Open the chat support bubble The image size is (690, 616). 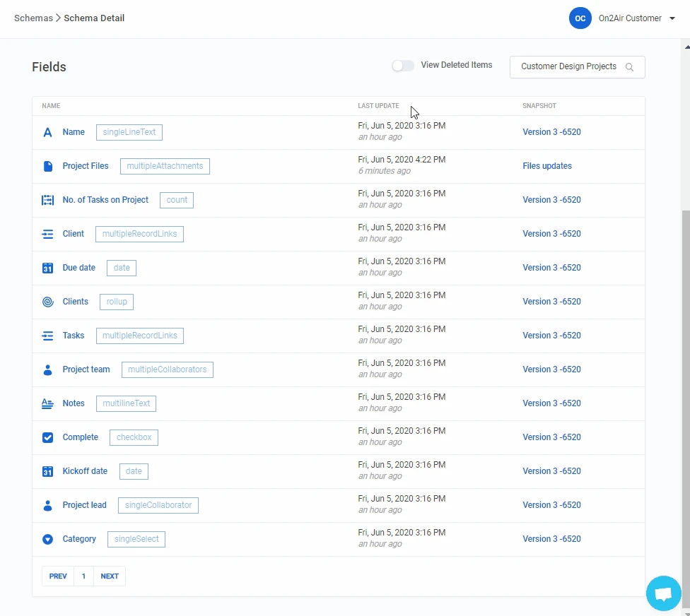pos(663,593)
